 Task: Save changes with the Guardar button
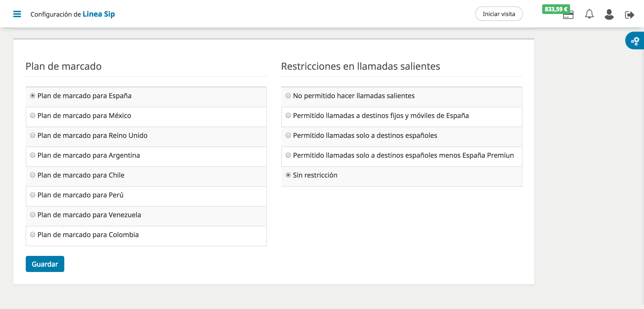(x=45, y=264)
